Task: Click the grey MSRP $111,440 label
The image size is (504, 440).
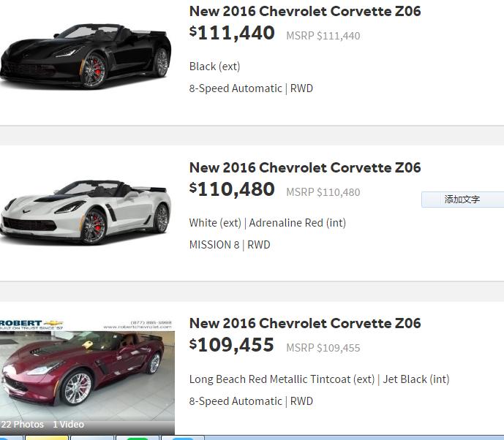Action: pyautogui.click(x=323, y=36)
